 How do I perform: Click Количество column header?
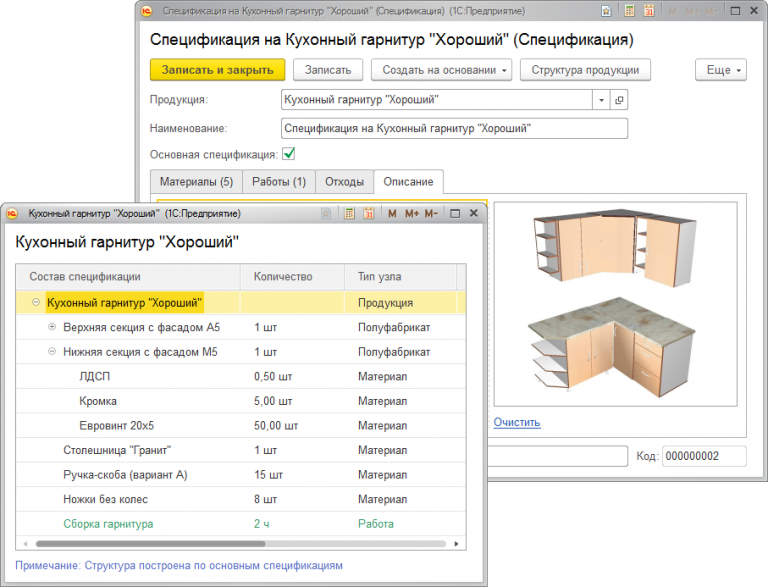(x=292, y=277)
